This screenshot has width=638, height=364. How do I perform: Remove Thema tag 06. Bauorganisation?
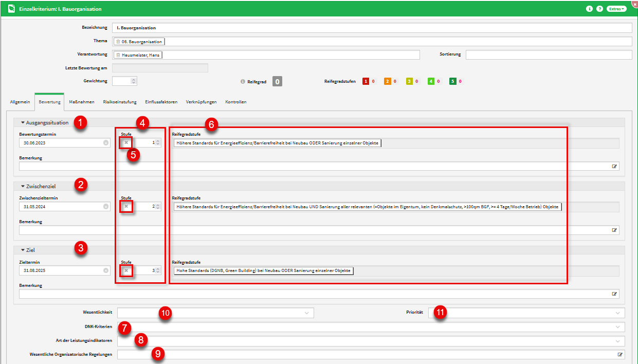click(118, 42)
